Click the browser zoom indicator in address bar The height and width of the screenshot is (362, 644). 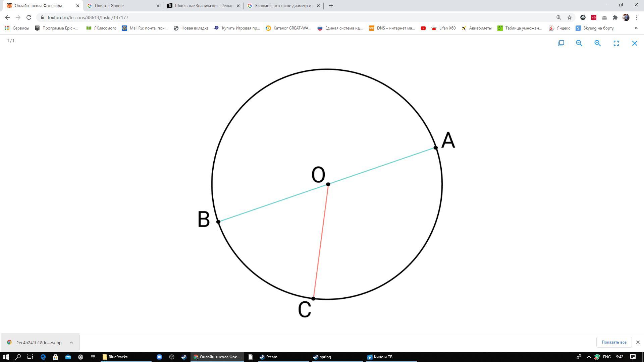(558, 17)
